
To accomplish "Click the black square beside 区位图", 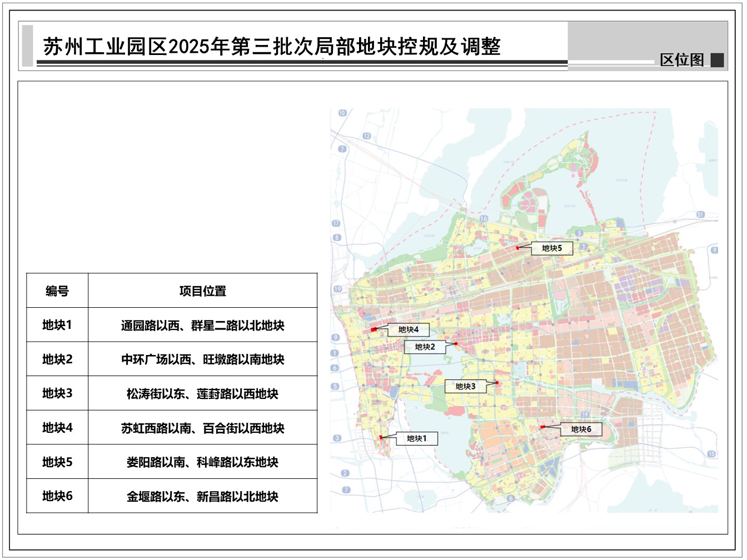I will (x=717, y=60).
